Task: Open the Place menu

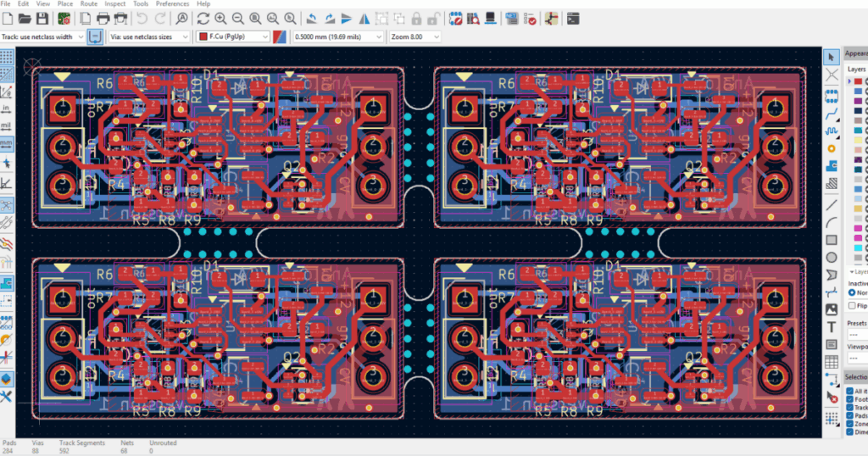Action: tap(65, 4)
